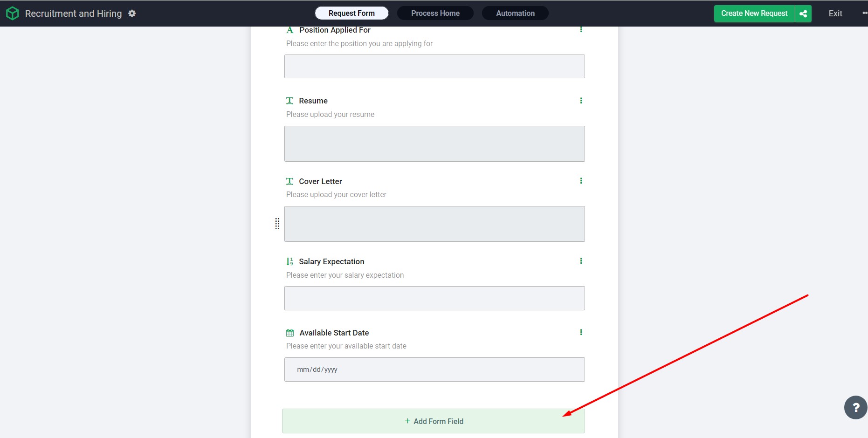Screen dimensions: 868x438
Task: Switch to the Process Home tab
Action: (x=435, y=13)
